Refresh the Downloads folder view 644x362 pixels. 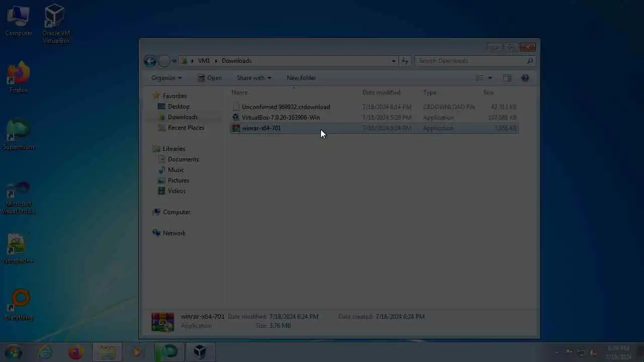click(405, 61)
